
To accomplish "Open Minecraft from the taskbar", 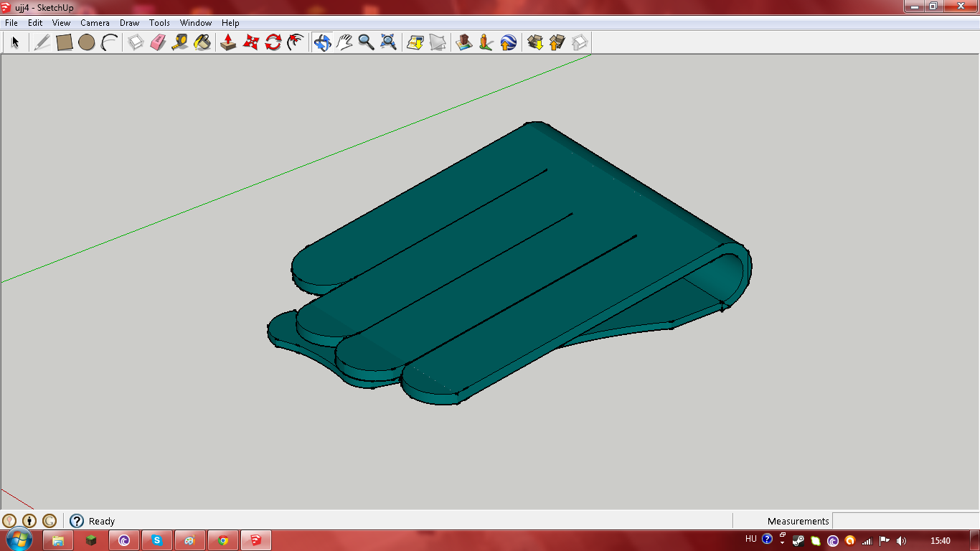I will pyautogui.click(x=91, y=540).
